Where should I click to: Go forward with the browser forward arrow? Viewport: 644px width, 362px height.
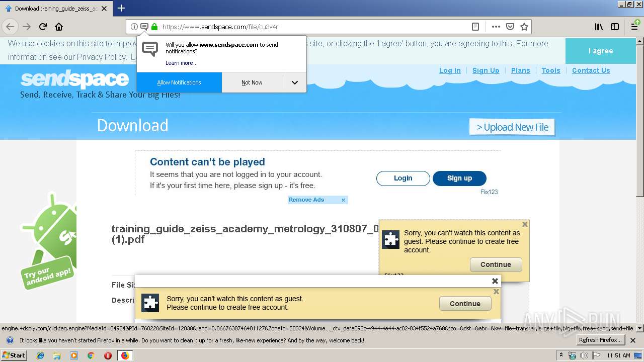pos(27,27)
